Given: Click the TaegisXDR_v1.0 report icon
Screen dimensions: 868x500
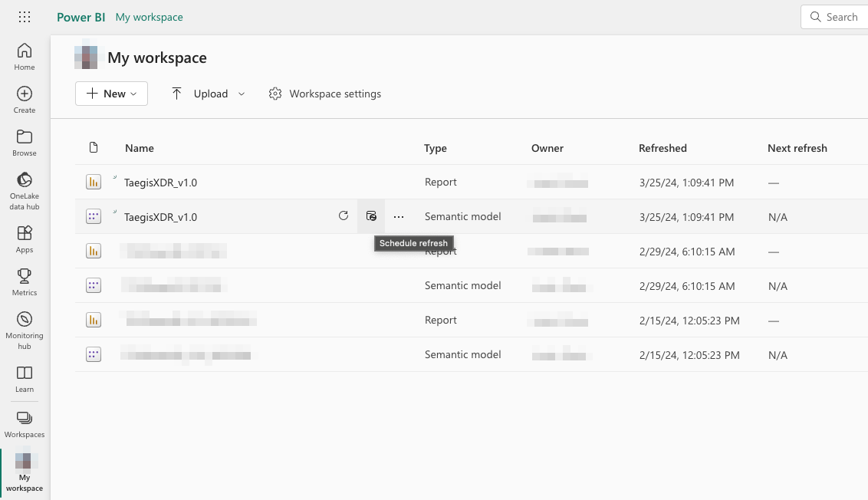Looking at the screenshot, I should click(94, 182).
